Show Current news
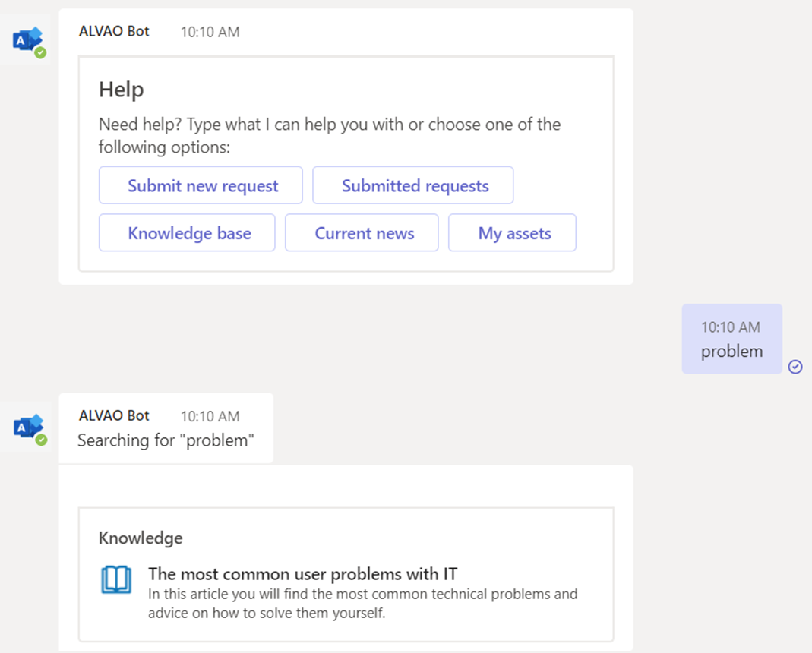 coord(362,233)
